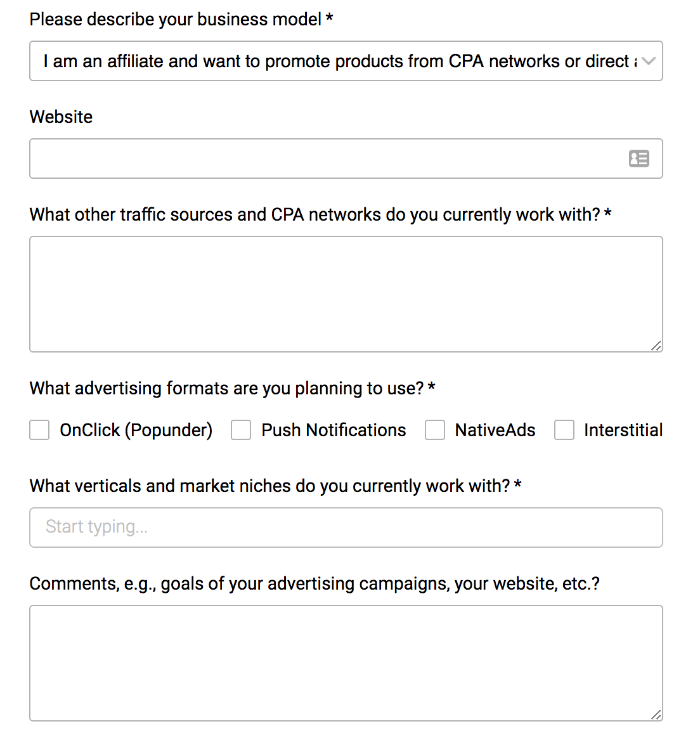
Task: Click the 'Website' field label
Action: 61,117
